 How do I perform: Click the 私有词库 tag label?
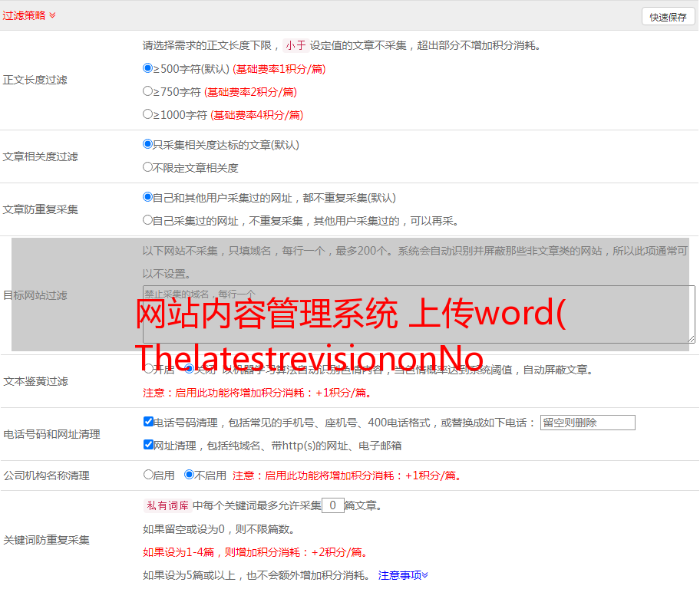pos(168,505)
